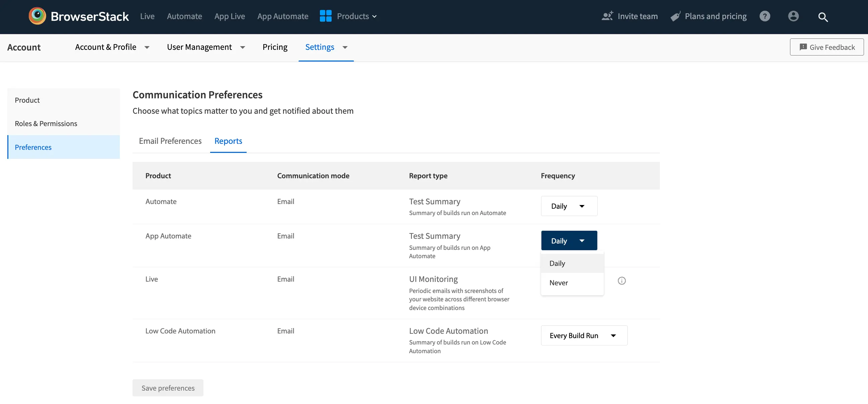Image resolution: width=868 pixels, height=404 pixels.
Task: Open the help question mark icon
Action: tap(765, 16)
